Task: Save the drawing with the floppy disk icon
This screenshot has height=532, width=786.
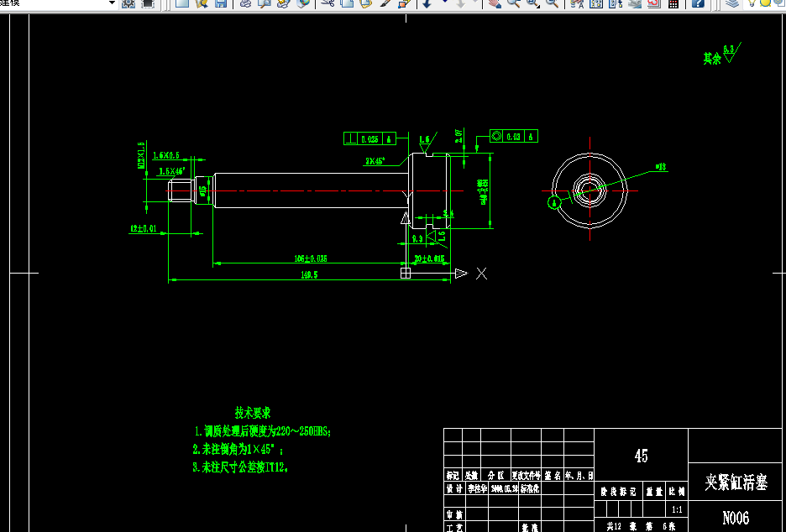Action: (221, 3)
